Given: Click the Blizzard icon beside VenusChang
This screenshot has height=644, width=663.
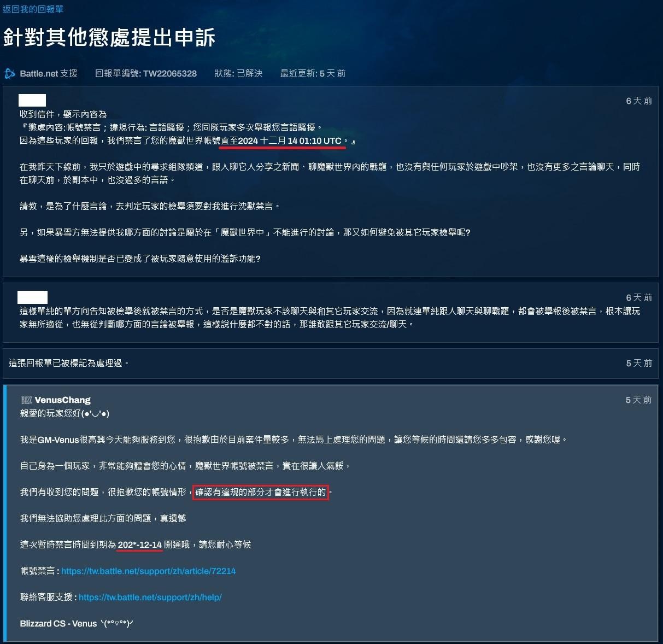Looking at the screenshot, I should pyautogui.click(x=26, y=400).
